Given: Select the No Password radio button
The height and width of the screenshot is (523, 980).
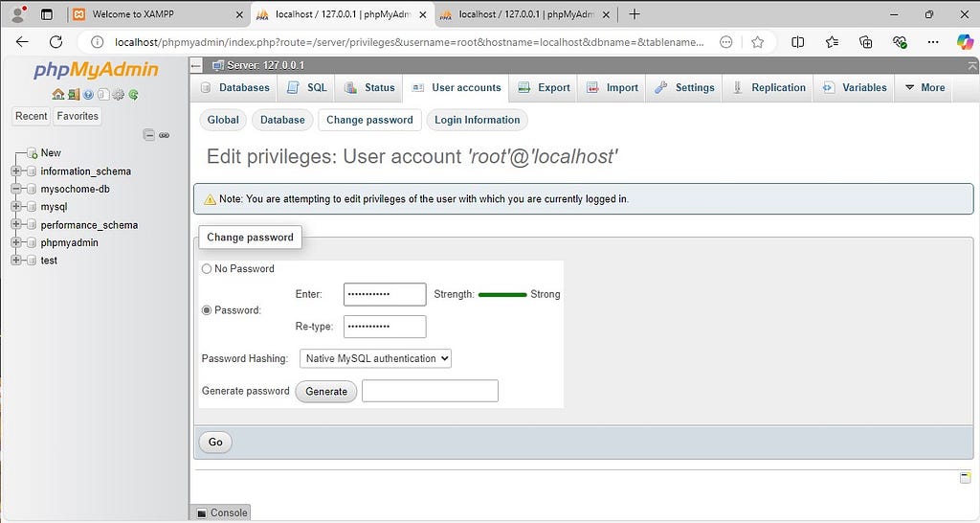Looking at the screenshot, I should [207, 269].
